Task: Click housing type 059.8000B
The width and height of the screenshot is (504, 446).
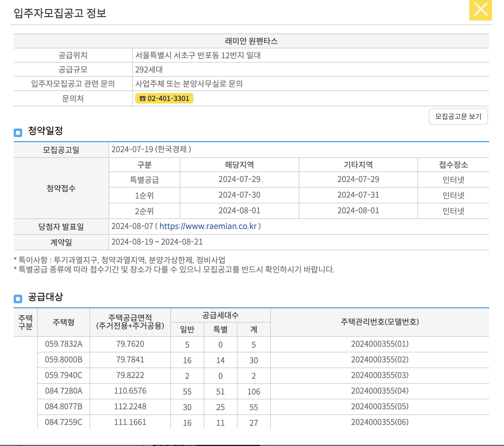Action: click(x=64, y=360)
